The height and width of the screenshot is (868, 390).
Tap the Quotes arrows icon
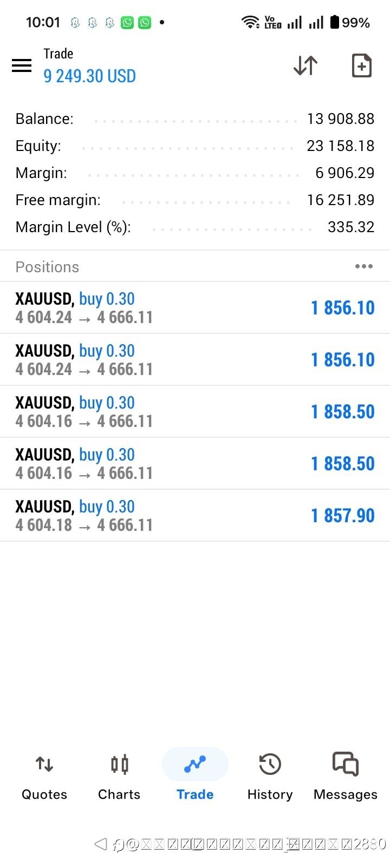click(44, 764)
